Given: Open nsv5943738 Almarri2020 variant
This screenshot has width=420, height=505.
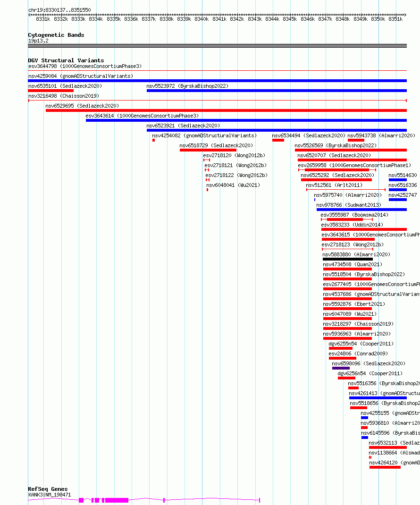Looking at the screenshot, I should pyautogui.click(x=381, y=135).
